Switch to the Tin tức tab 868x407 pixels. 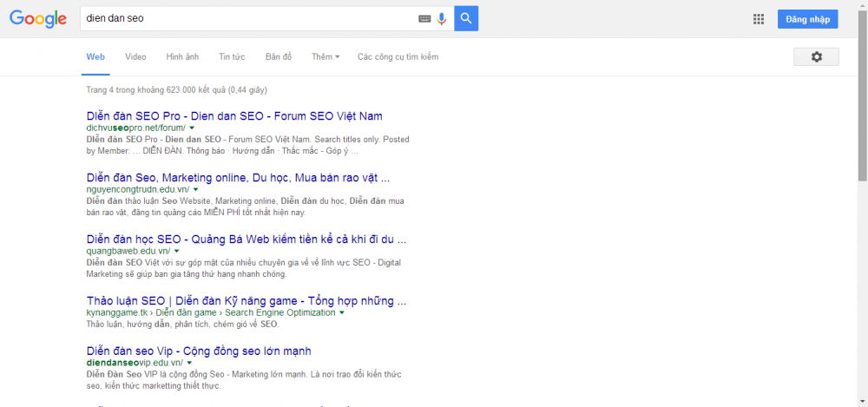tap(232, 57)
